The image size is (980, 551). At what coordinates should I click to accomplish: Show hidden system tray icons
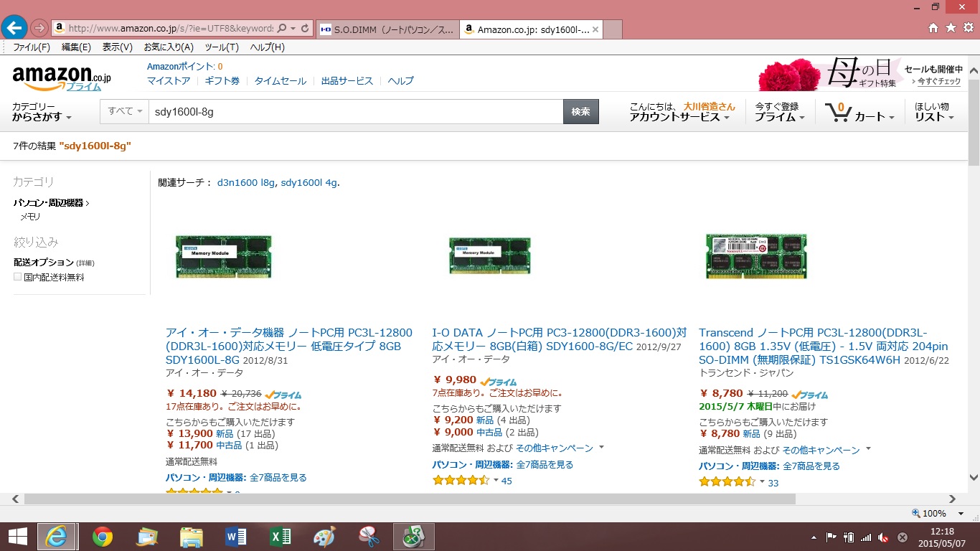(x=814, y=537)
